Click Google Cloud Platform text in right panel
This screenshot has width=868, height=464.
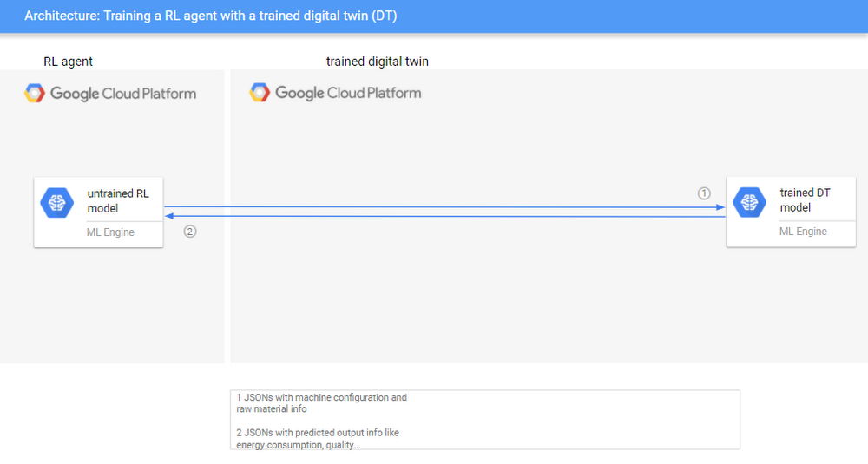pyautogui.click(x=348, y=93)
